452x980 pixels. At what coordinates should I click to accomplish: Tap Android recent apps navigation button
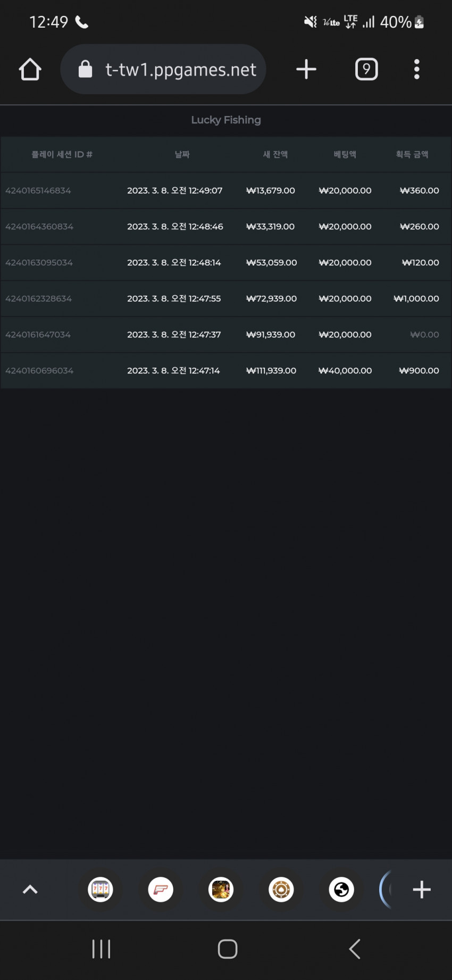pos(101,949)
